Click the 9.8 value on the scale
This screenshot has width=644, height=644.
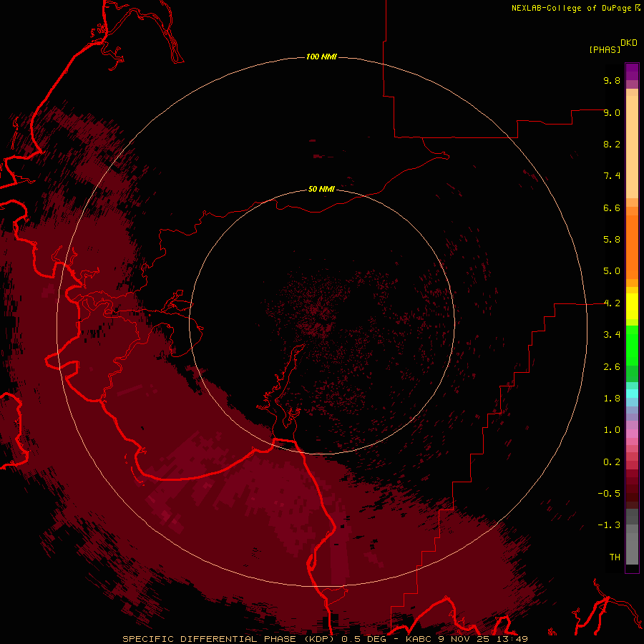612,80
